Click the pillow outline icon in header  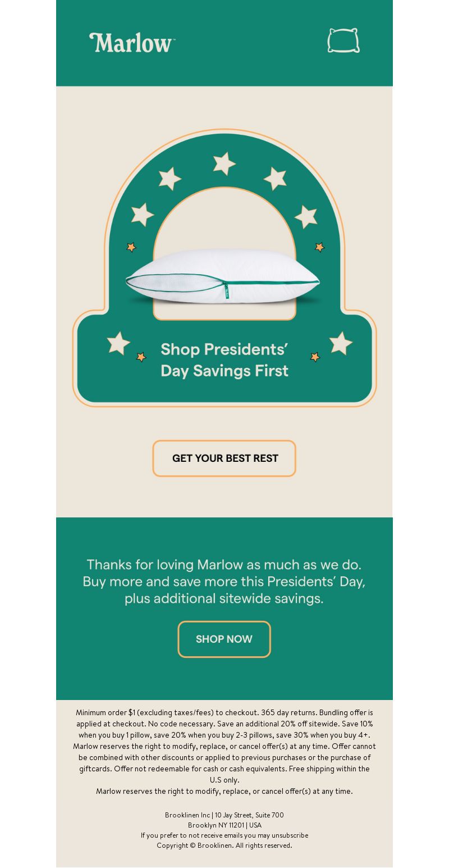[x=343, y=40]
